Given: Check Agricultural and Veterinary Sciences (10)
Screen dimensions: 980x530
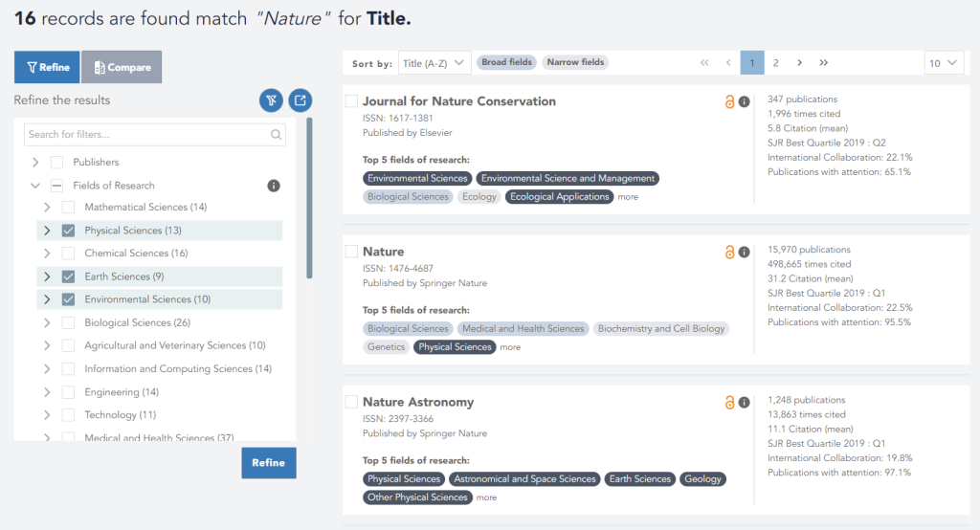Looking at the screenshot, I should click(68, 345).
